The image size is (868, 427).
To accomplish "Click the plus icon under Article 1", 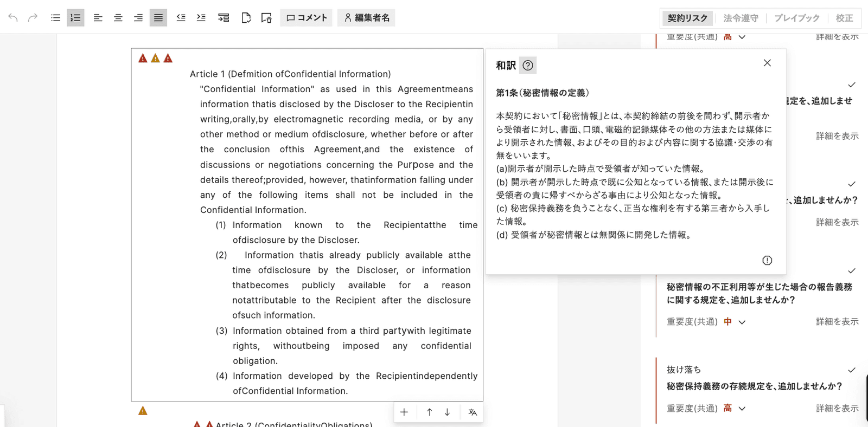I will point(404,412).
